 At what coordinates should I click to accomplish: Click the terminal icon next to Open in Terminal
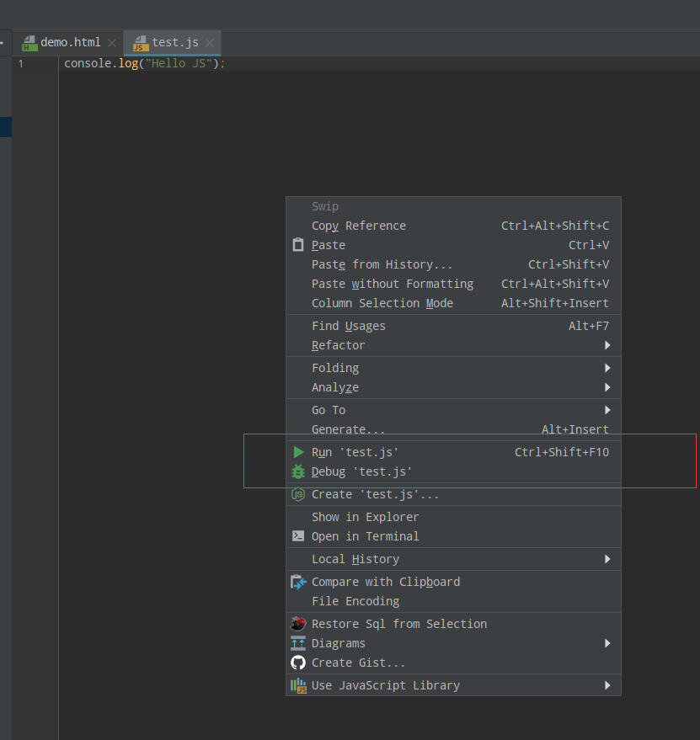pos(298,536)
